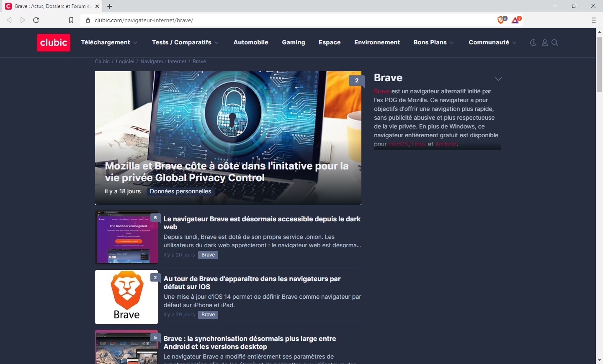Toggle dark mode with moon icon
The image size is (603, 364).
(533, 43)
